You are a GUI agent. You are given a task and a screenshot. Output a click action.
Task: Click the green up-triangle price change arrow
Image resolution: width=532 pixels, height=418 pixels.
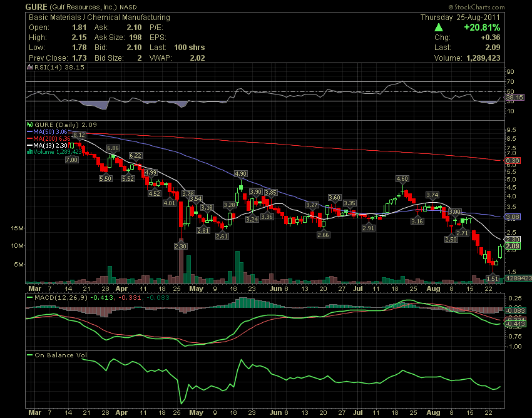(x=439, y=28)
